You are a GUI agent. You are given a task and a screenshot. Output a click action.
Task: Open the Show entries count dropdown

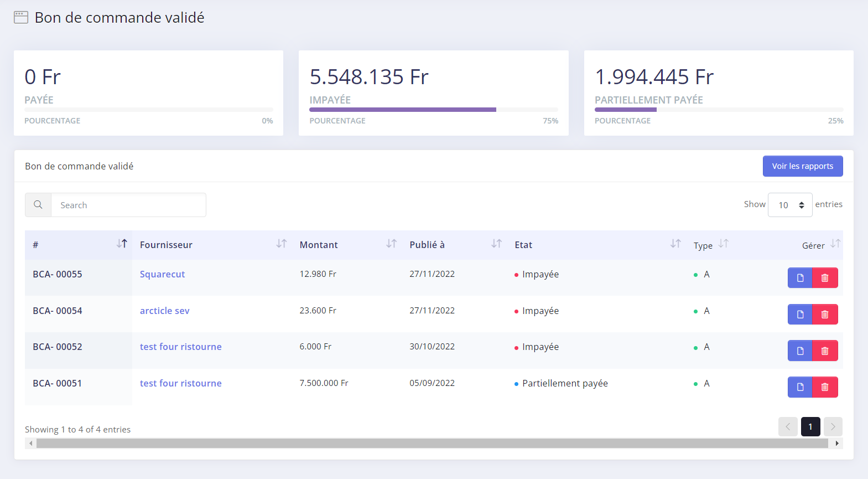pyautogui.click(x=789, y=205)
